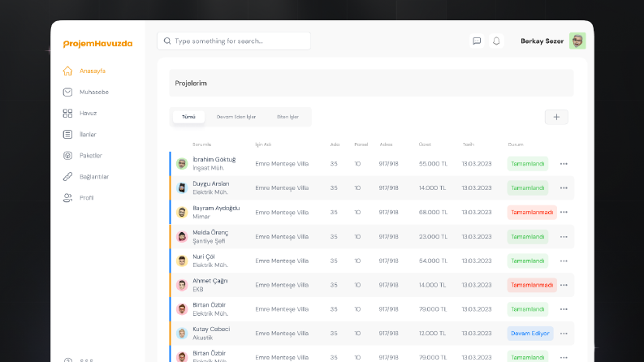Viewport: 644px width, 362px height.
Task: Switch to Biten İşler tab
Action: coord(287,117)
